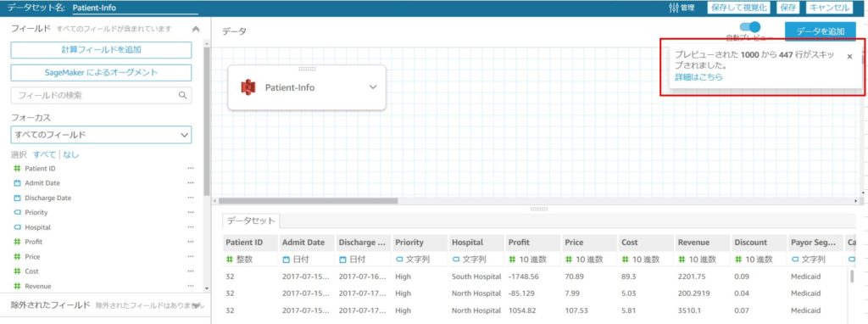Viewport: 868px width, 324px height.
Task: Click the search magnifier icon in field search
Action: click(x=183, y=95)
